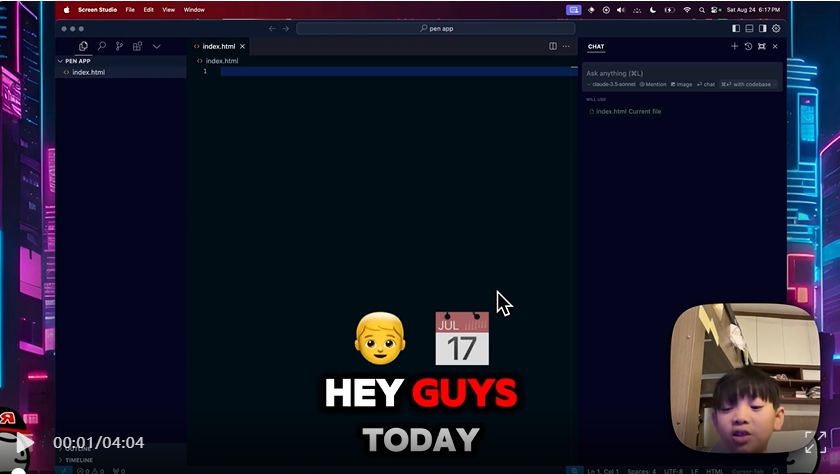This screenshot has height=474, width=840.
Task: Open the Explorer view icon
Action: 83,46
